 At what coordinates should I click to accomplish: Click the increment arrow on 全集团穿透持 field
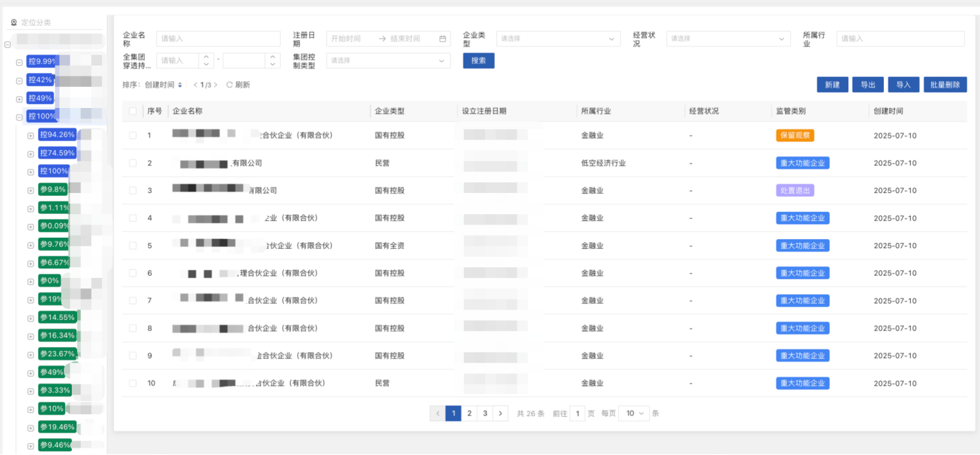[x=206, y=58]
